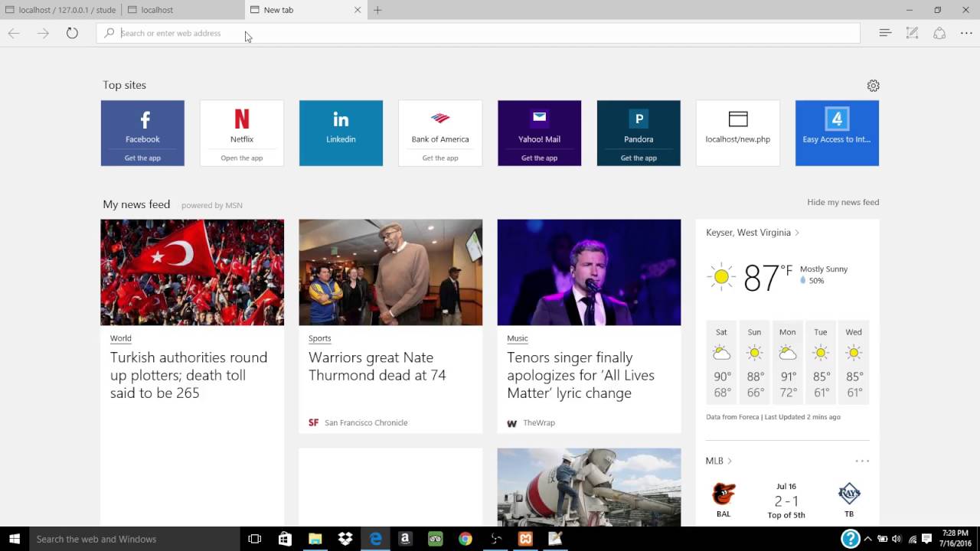Open Bank of America top site tile
This screenshot has height=551, width=980.
coord(440,133)
